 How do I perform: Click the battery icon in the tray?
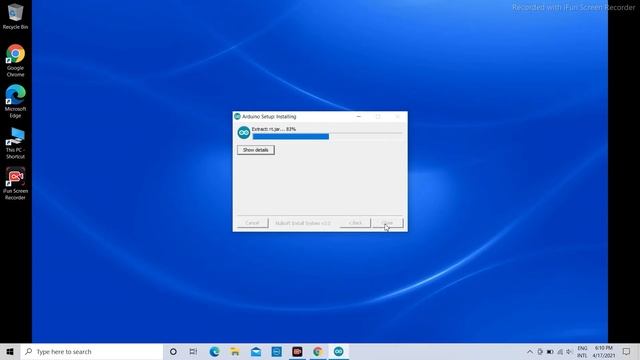[550, 351]
